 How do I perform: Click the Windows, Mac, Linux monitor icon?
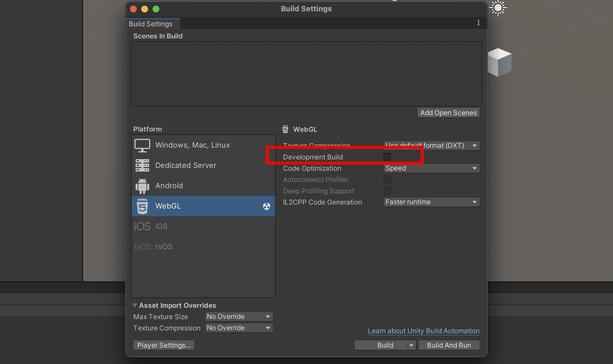click(142, 145)
